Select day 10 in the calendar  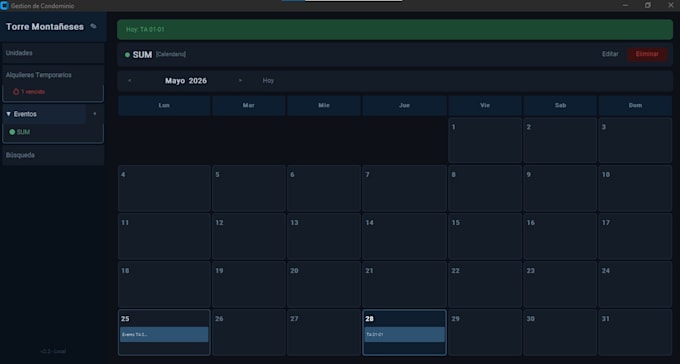point(635,188)
